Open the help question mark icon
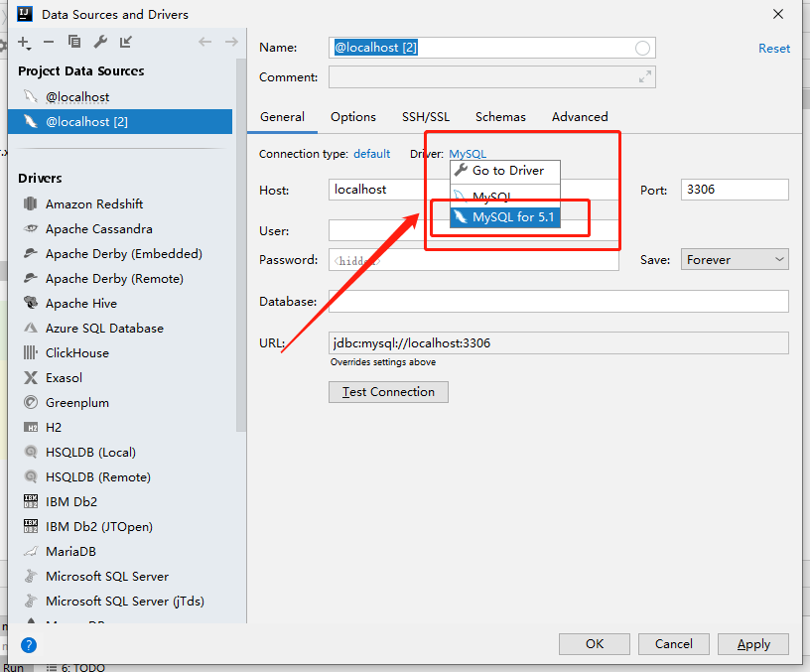Viewport: 810px width, 672px height. 29,644
